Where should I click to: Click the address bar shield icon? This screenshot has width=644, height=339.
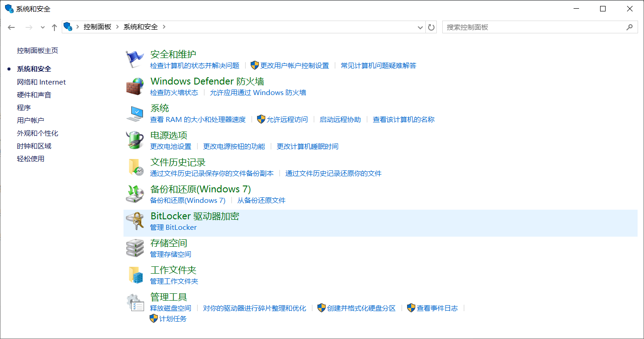click(x=68, y=27)
